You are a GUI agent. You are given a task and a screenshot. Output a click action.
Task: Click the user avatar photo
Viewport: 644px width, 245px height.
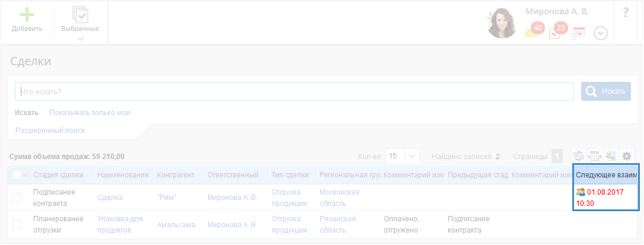click(x=502, y=23)
